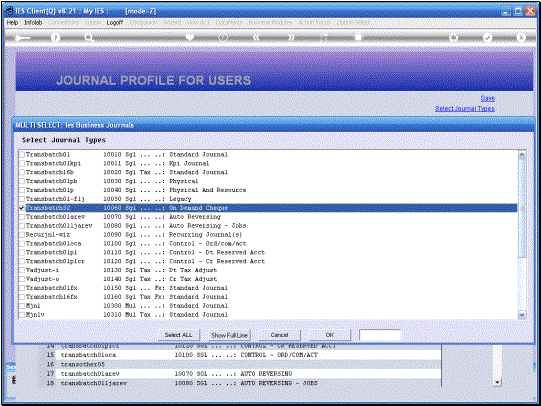
Task: Click the Show Full Line button
Action: (x=229, y=335)
